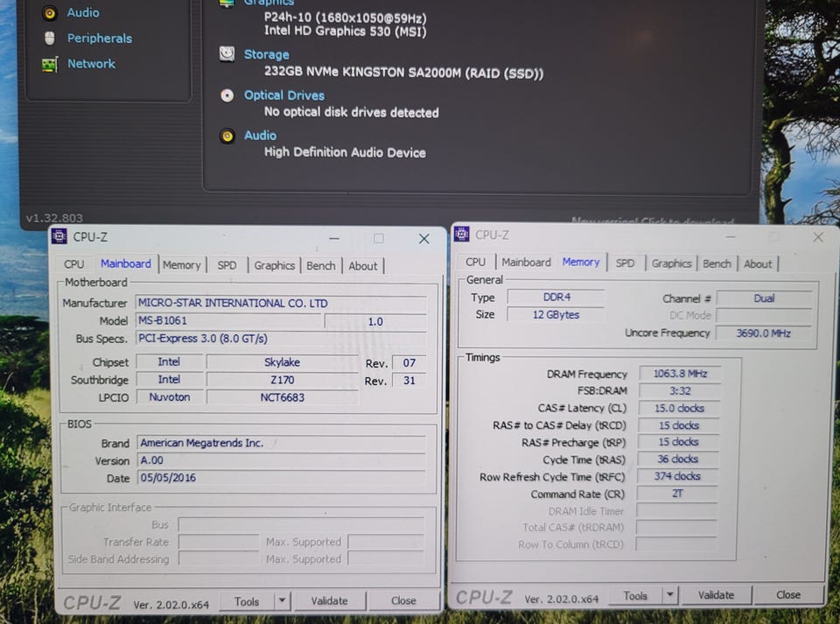Open Network section in Speccy sidebar
840x624 pixels.
pyautogui.click(x=91, y=64)
